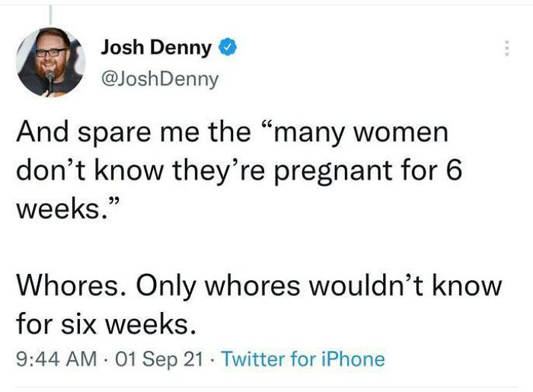Click the quoted words "many women"
Image resolution: width=533 pixels, height=392 pixels.
(x=355, y=132)
